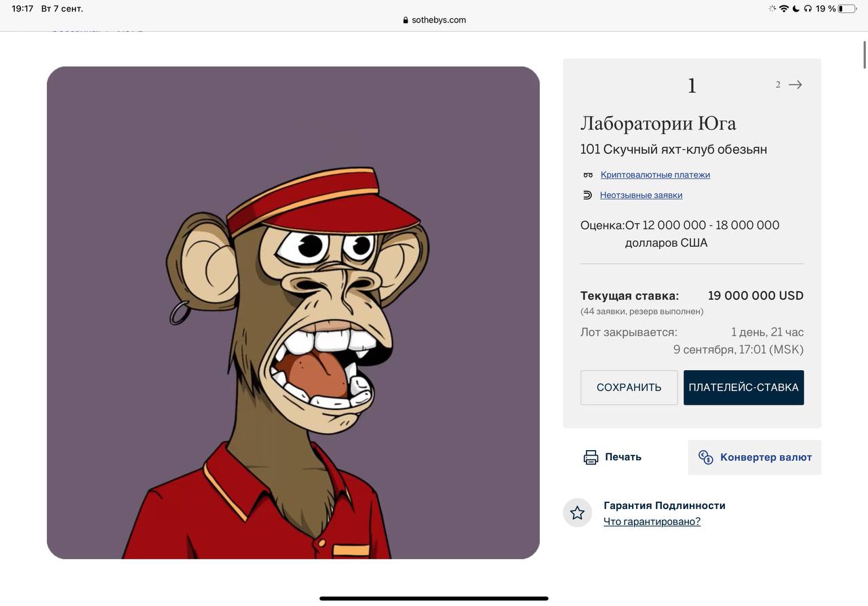868x606 pixels.
Task: Click the ПЛАТЕЛЕЙС-СТАВКА bid button
Action: coord(743,388)
